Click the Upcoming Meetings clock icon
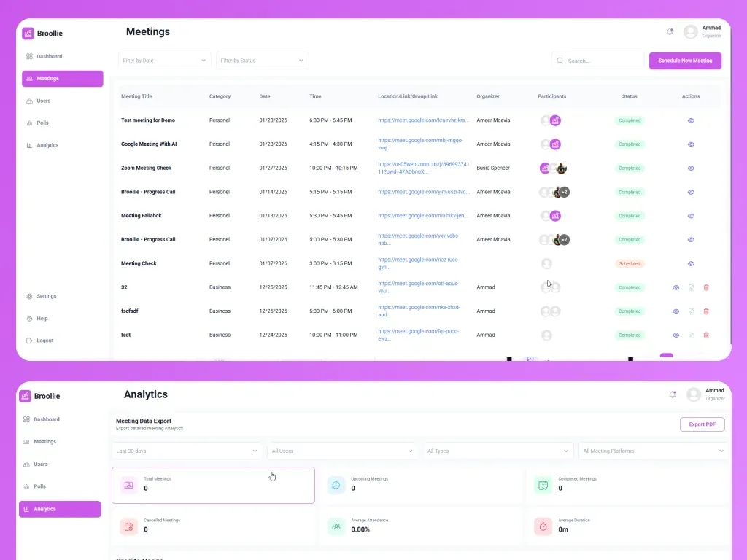 point(336,485)
